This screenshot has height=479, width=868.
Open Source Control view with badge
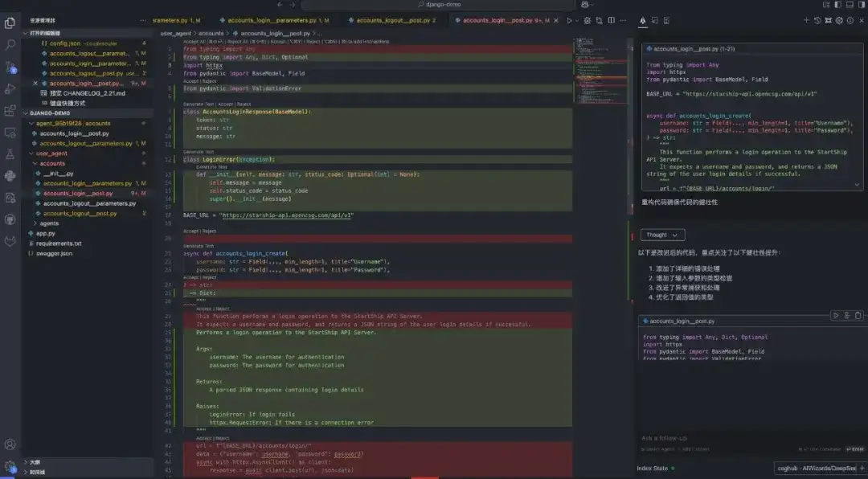click(10, 67)
